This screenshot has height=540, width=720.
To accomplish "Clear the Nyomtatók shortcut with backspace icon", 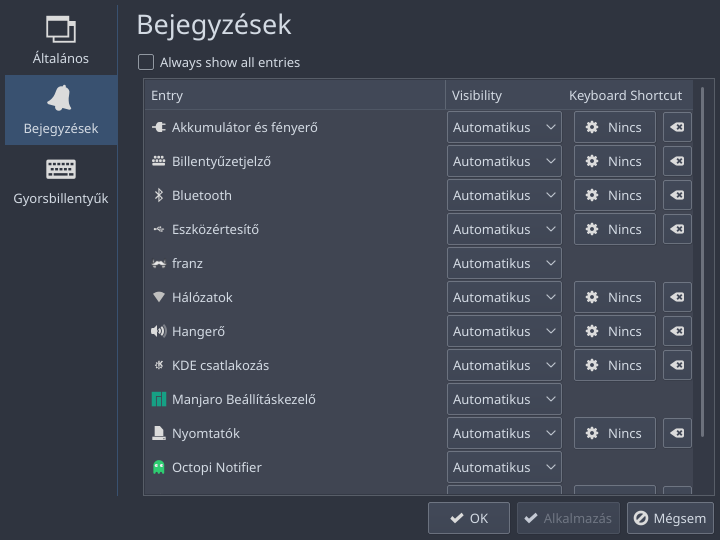I will (x=677, y=433).
